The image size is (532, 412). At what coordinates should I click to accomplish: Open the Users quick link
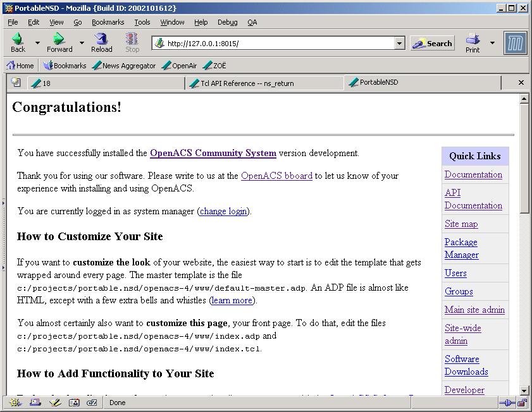pos(455,273)
